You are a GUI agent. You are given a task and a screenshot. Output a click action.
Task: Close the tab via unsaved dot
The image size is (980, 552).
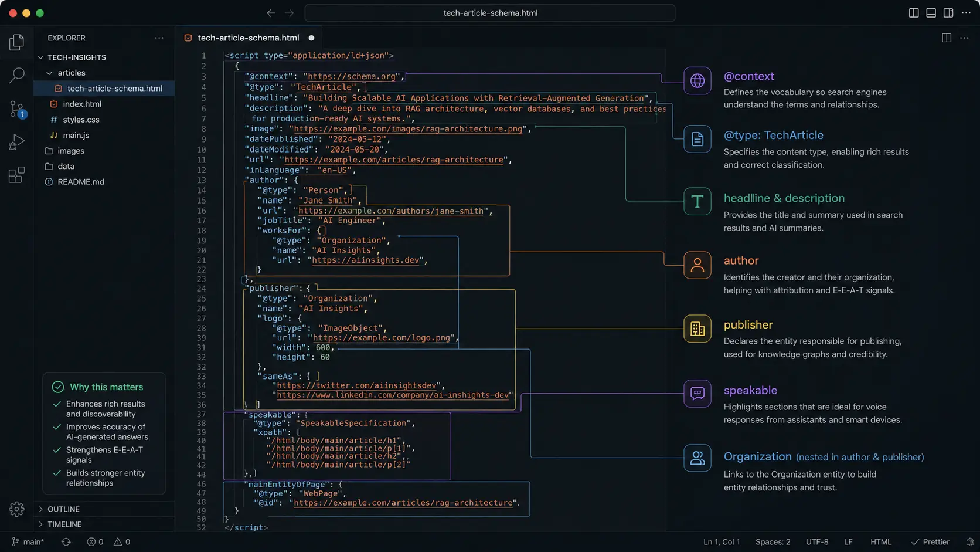pyautogui.click(x=311, y=38)
